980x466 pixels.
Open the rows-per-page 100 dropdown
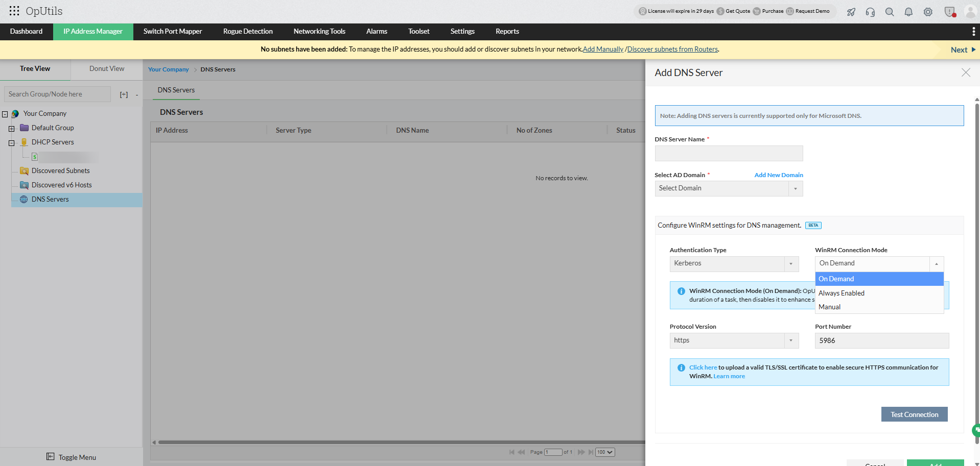coord(605,452)
